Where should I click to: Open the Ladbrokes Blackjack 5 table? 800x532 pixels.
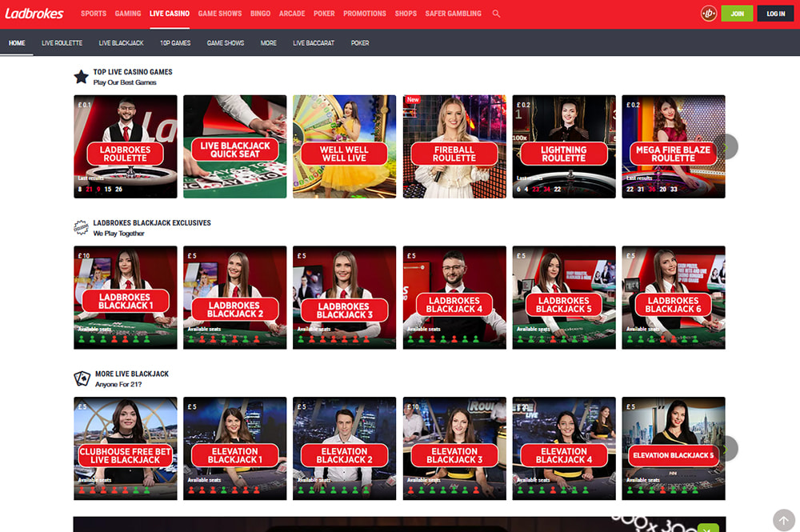pos(564,298)
